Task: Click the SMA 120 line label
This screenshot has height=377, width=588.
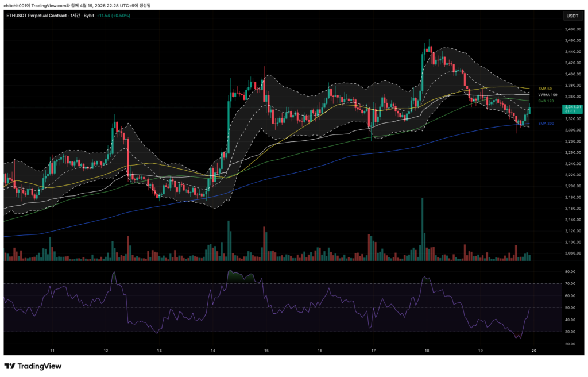Action: pyautogui.click(x=546, y=101)
